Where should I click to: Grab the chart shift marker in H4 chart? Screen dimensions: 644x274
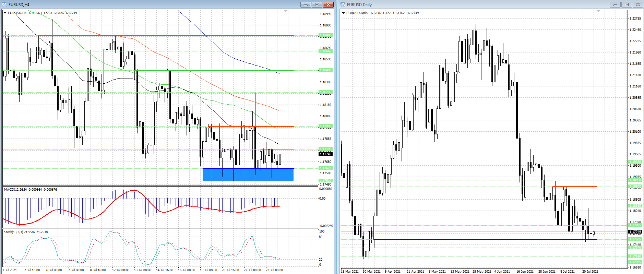click(x=286, y=11)
